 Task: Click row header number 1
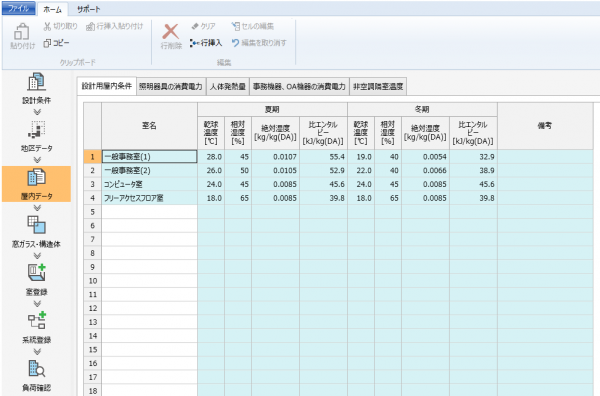pyautogui.click(x=93, y=156)
